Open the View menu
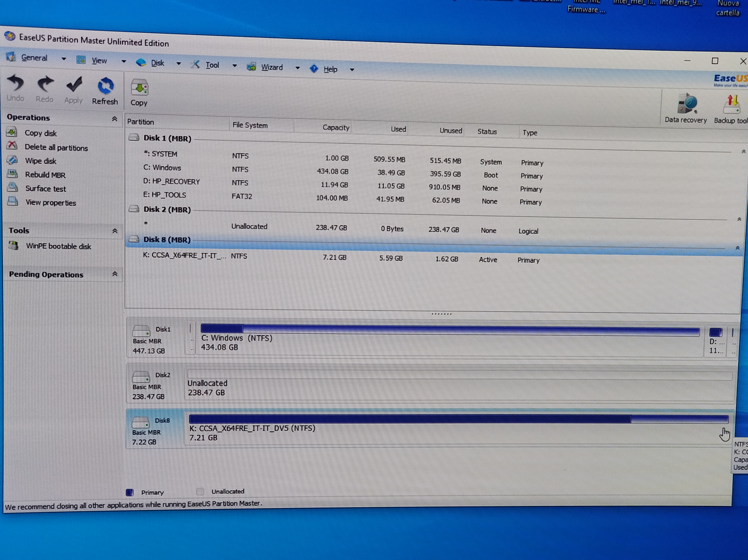 click(99, 60)
